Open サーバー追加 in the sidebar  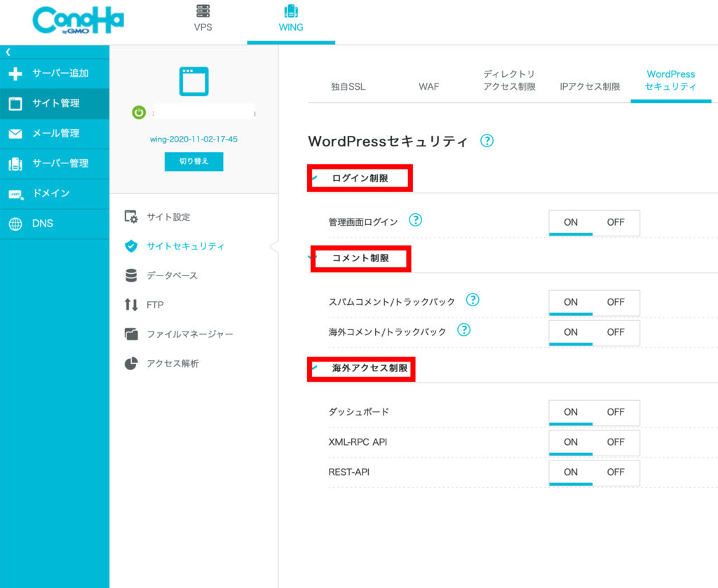click(x=55, y=73)
